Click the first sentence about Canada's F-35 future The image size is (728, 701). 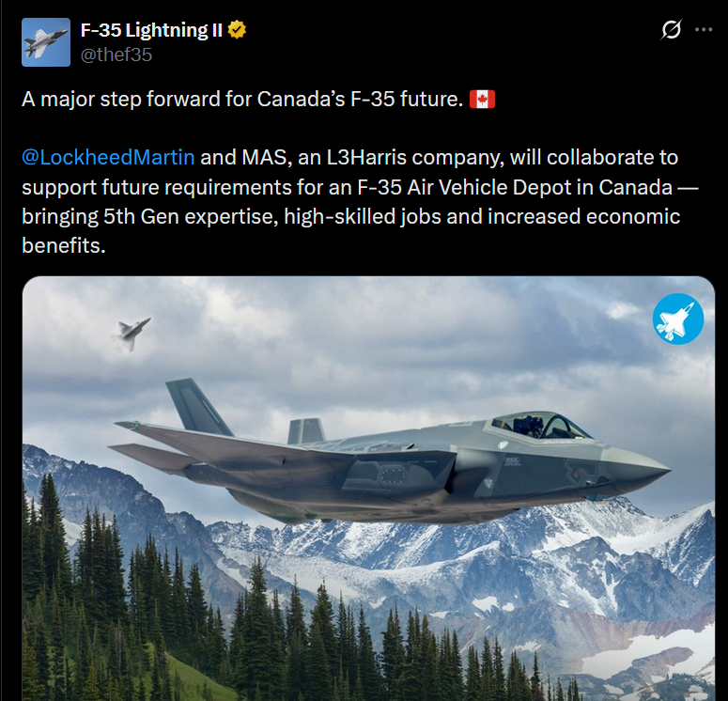click(242, 99)
